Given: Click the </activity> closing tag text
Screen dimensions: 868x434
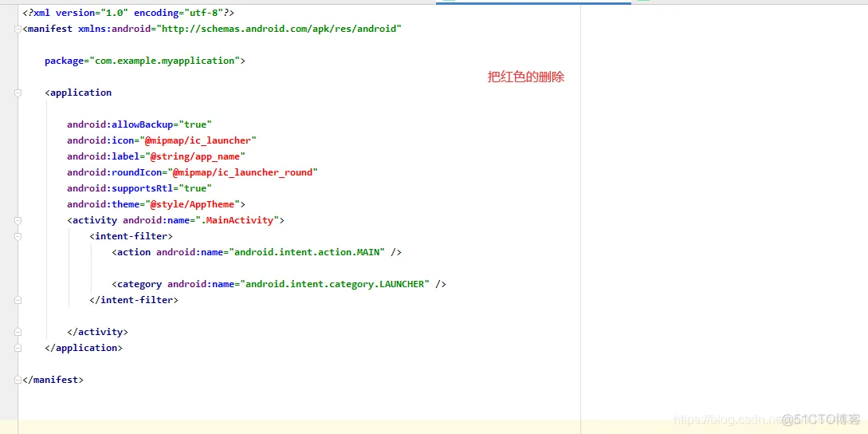Looking at the screenshot, I should [97, 332].
